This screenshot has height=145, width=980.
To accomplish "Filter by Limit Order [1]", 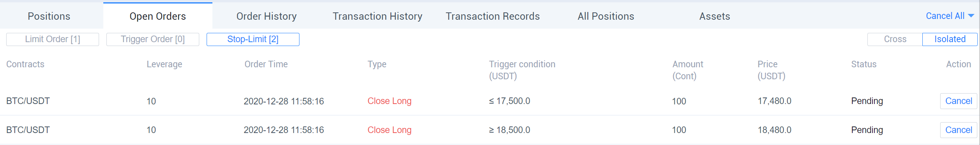I will click(x=53, y=39).
